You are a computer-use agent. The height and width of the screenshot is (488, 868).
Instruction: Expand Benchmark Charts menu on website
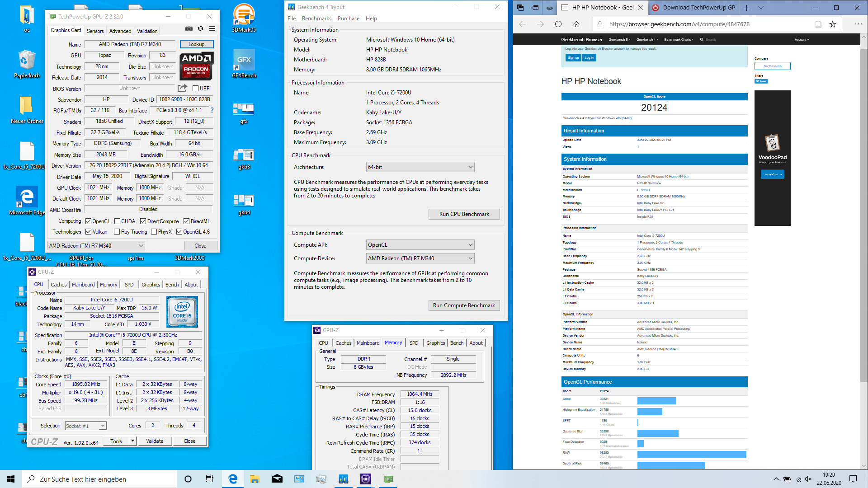click(x=679, y=40)
